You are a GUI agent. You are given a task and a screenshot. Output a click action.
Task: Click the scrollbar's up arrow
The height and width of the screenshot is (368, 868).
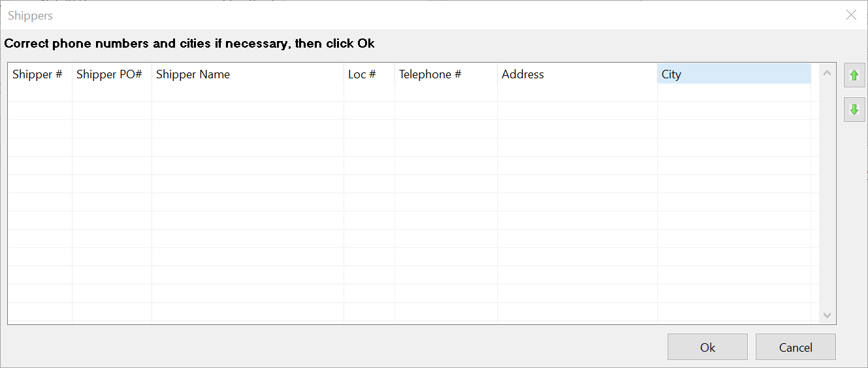pyautogui.click(x=827, y=73)
